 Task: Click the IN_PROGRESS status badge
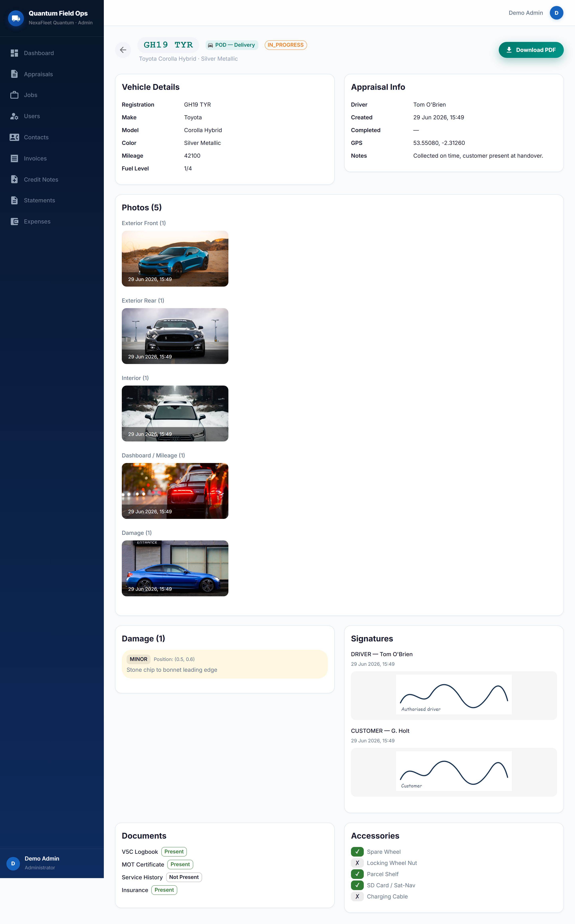click(286, 45)
